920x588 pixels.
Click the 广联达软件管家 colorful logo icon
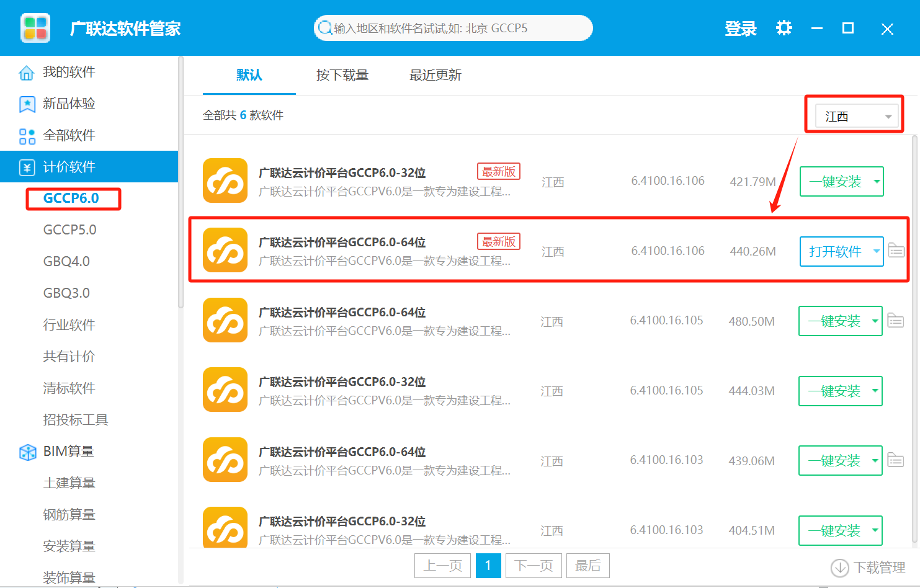pos(35,28)
